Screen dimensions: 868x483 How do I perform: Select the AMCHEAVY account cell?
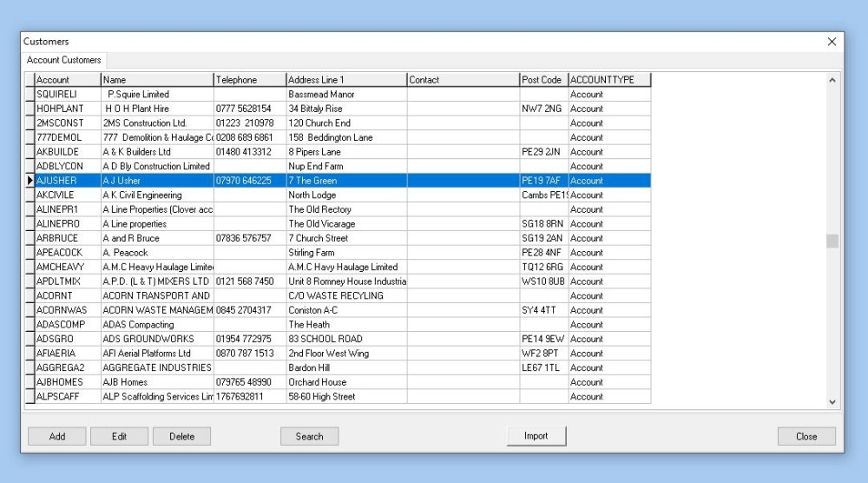[x=68, y=267]
